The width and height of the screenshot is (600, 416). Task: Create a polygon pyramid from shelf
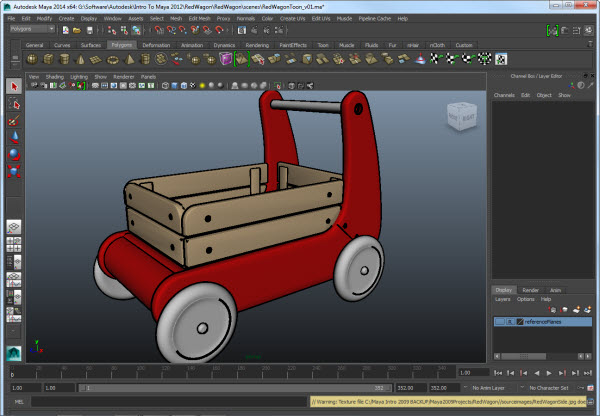pos(129,59)
